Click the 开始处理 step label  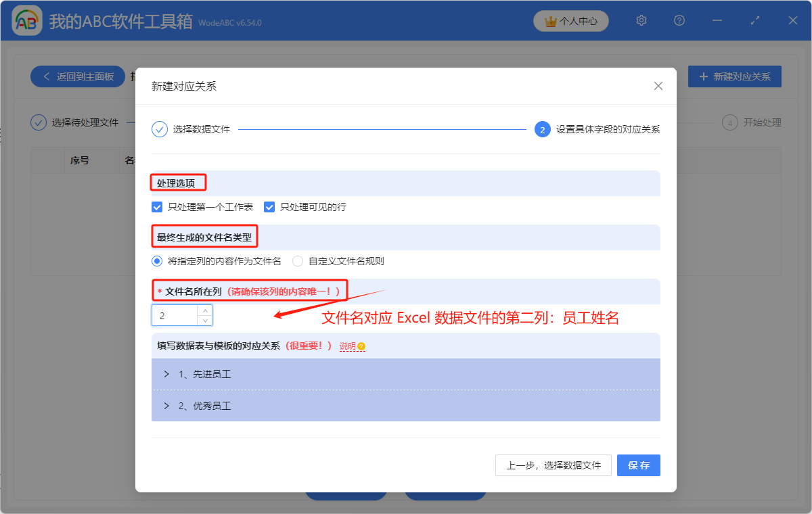764,122
